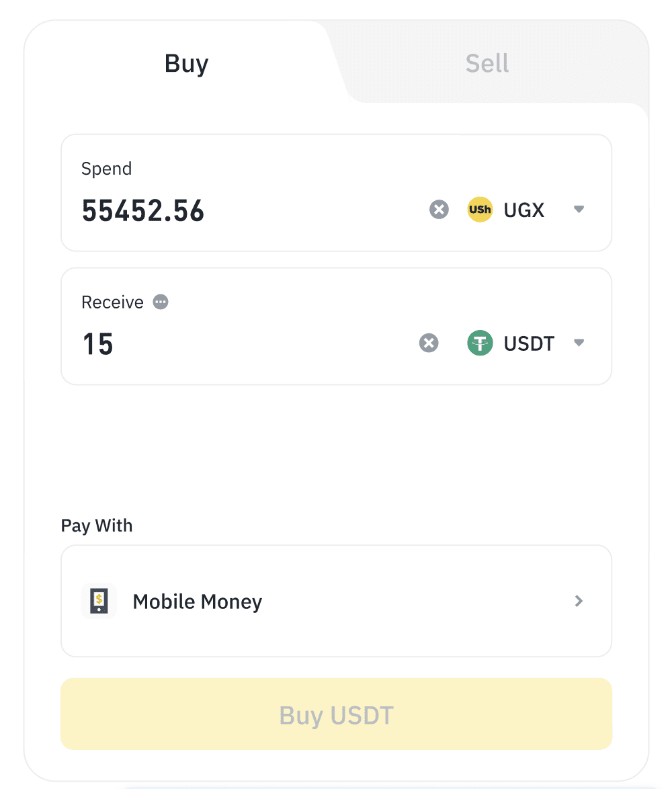Click the yellow USh currency icon

pyautogui.click(x=480, y=210)
